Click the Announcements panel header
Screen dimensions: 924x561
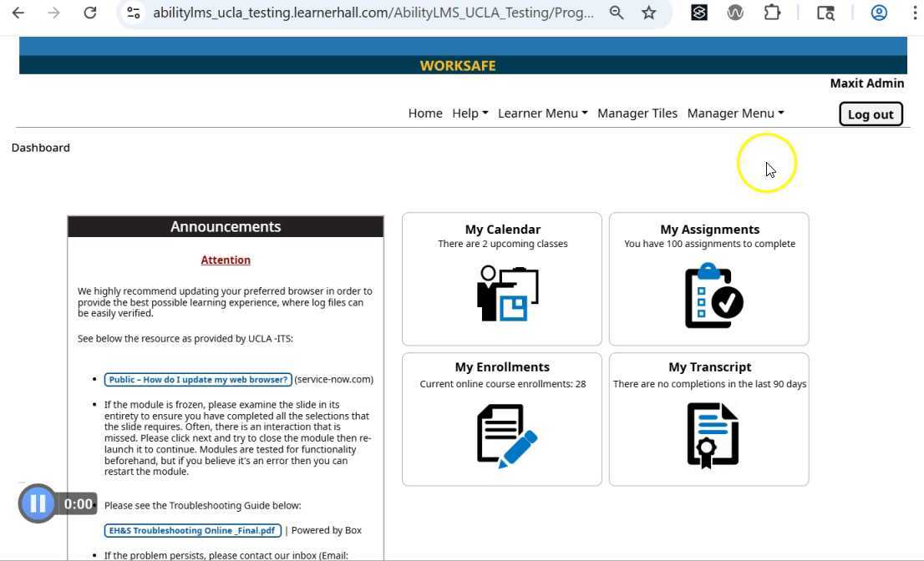[x=226, y=226]
